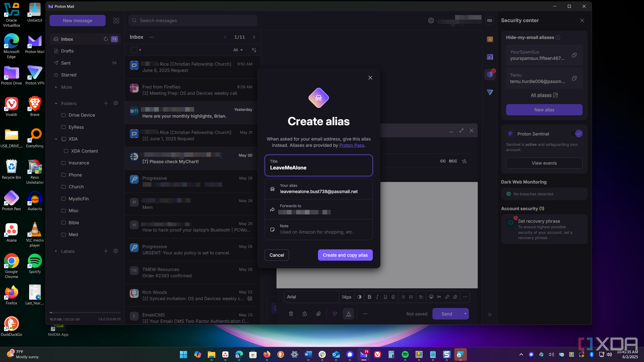Toggle the formatting toolbar A button
Screen dimensions: 644x362
click(x=348, y=314)
